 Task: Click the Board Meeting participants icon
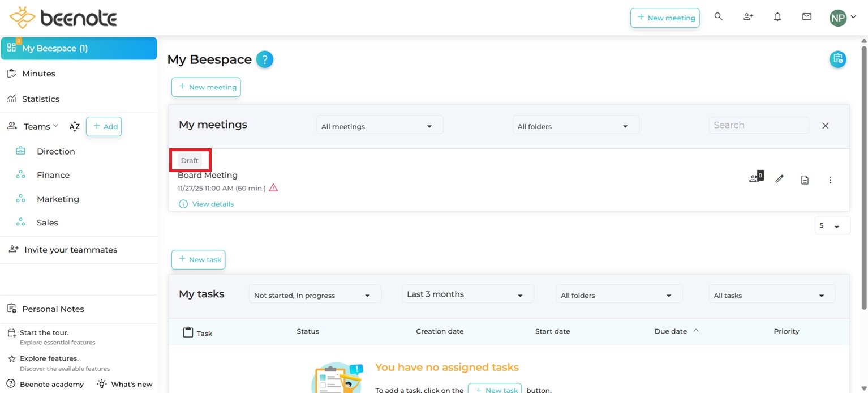pos(755,178)
